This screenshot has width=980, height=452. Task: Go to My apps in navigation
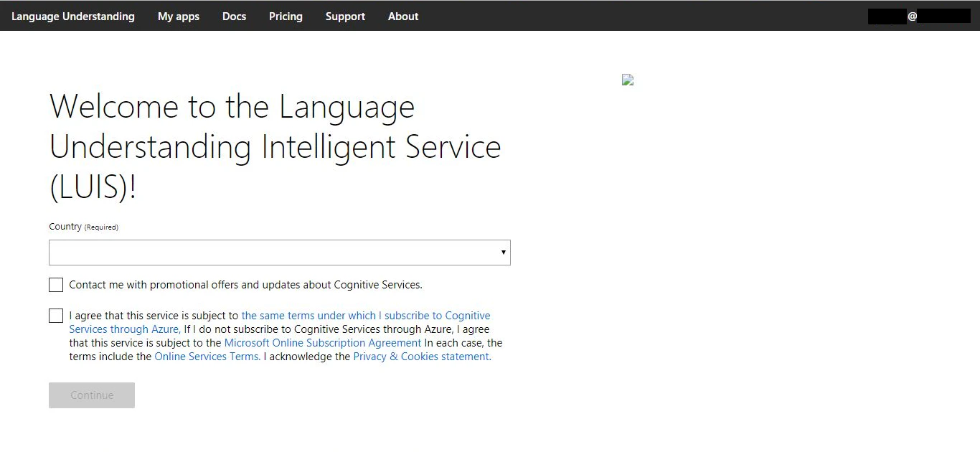tap(179, 16)
